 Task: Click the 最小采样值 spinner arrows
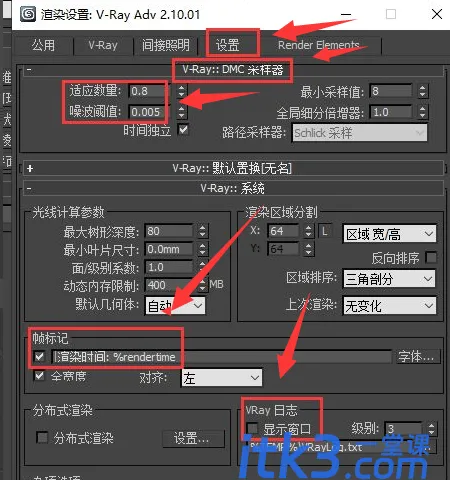(x=422, y=91)
